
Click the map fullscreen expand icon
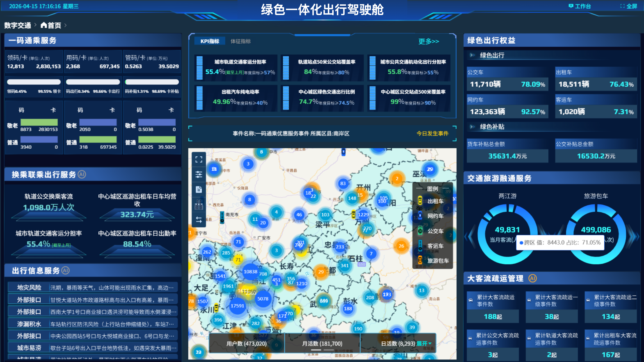[x=199, y=160]
